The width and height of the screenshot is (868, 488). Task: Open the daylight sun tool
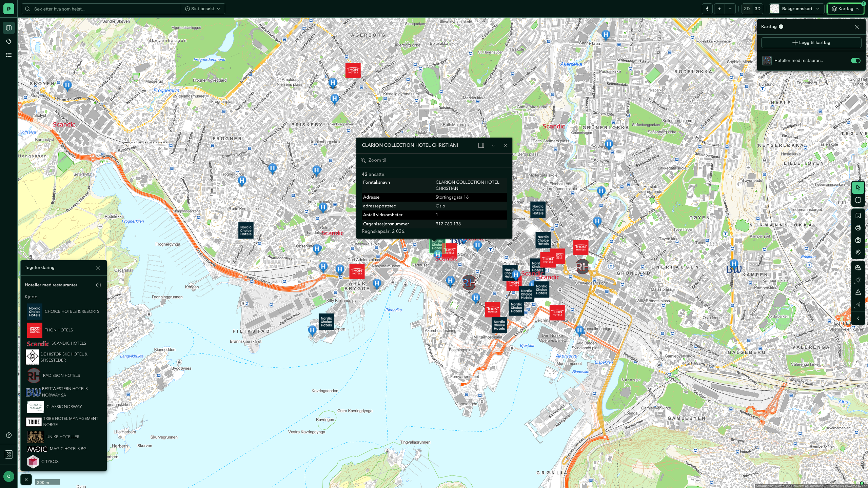click(858, 280)
